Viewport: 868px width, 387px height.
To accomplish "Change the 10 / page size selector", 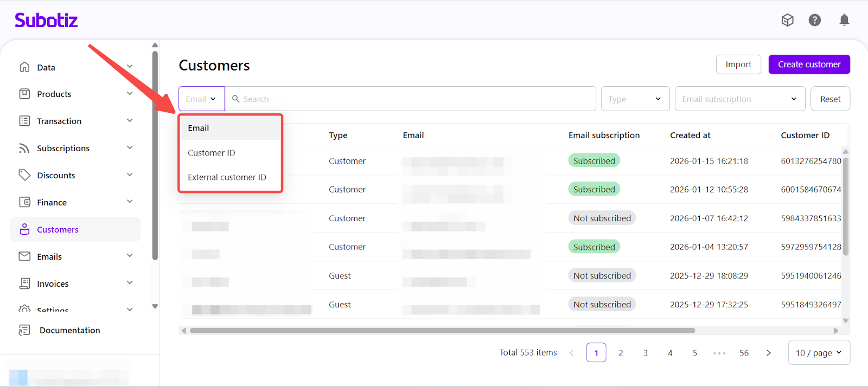I will [x=819, y=353].
